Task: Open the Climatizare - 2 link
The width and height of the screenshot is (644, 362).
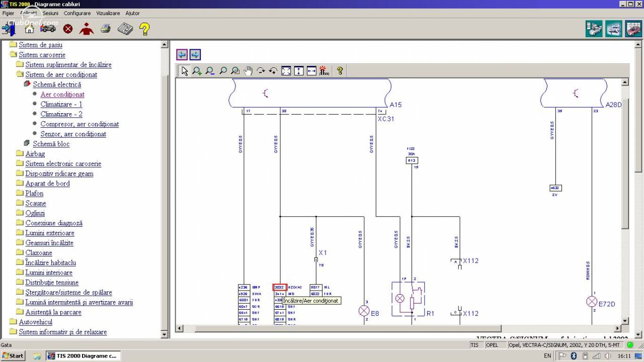Action: click(61, 114)
